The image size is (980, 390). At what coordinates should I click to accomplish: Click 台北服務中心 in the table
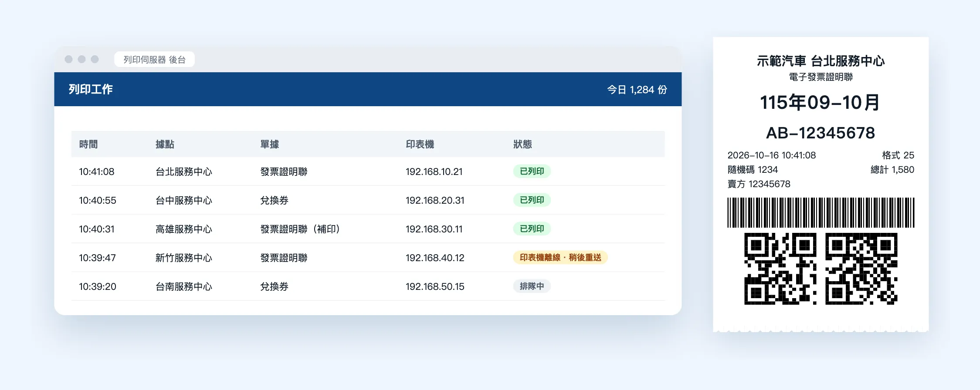click(x=184, y=171)
